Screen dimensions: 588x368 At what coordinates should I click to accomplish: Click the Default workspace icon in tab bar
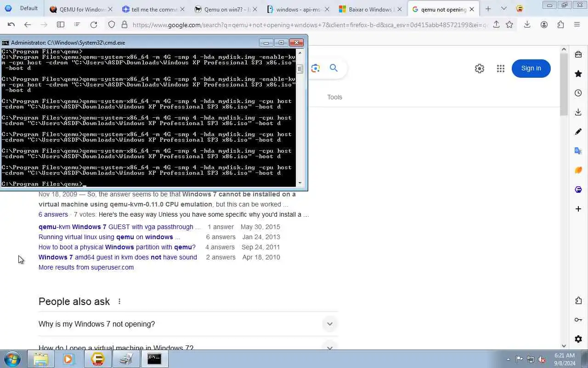8,8
